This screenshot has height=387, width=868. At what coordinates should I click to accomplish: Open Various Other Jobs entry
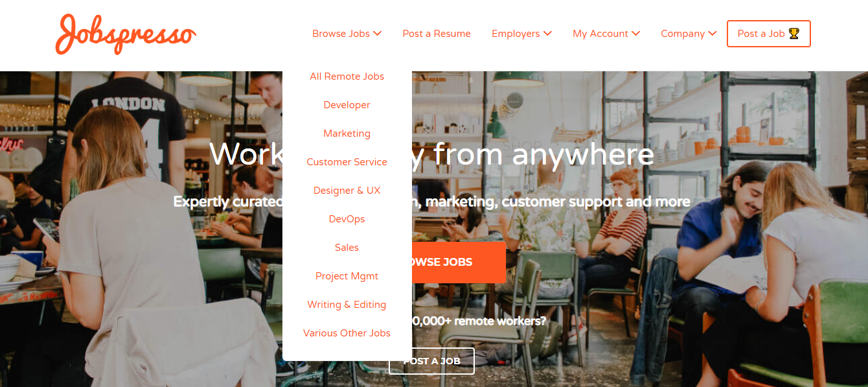[x=347, y=333]
